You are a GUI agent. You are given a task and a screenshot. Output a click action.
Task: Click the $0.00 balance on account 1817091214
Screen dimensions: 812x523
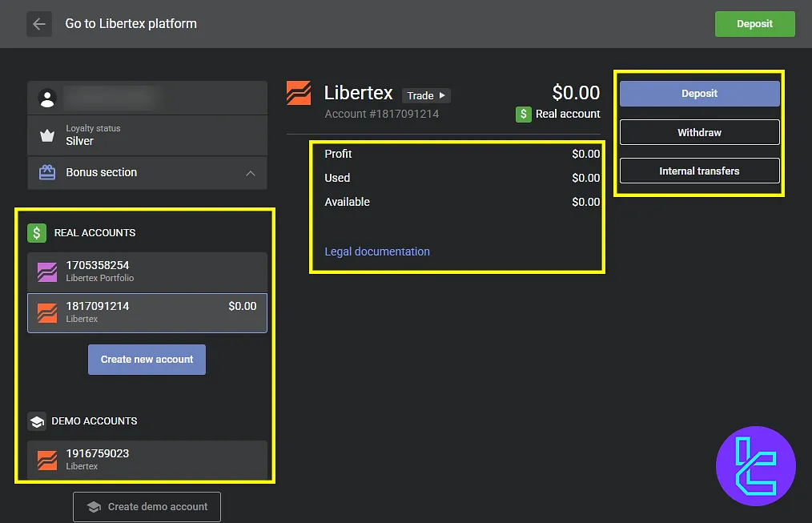[243, 306]
